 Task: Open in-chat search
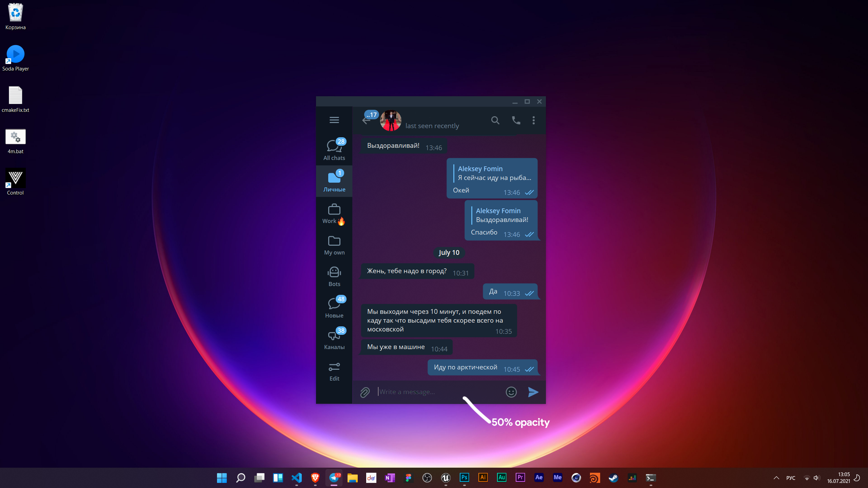[x=495, y=120]
